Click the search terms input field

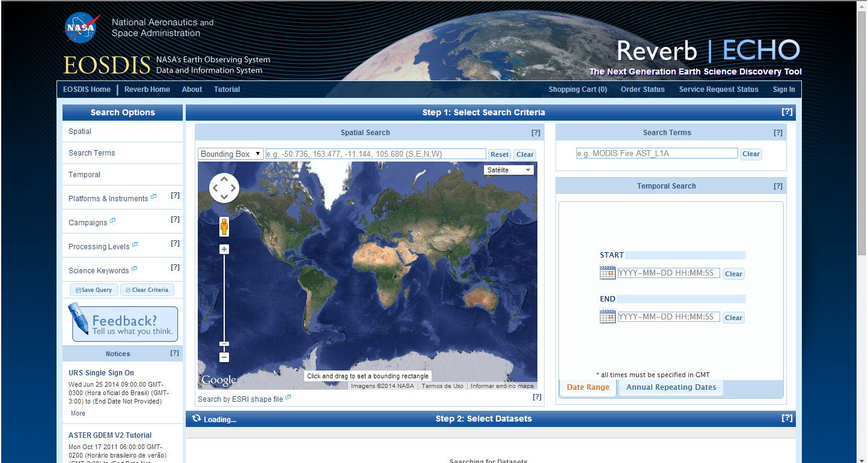pos(657,153)
